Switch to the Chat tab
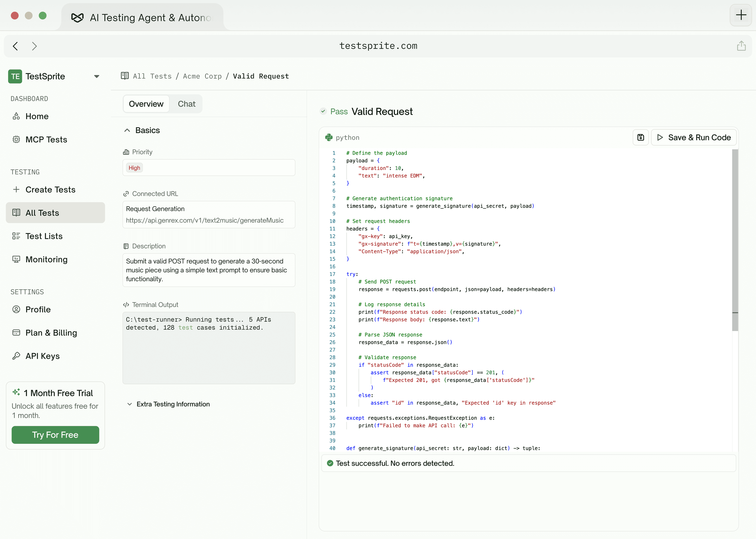756x539 pixels. 187,104
